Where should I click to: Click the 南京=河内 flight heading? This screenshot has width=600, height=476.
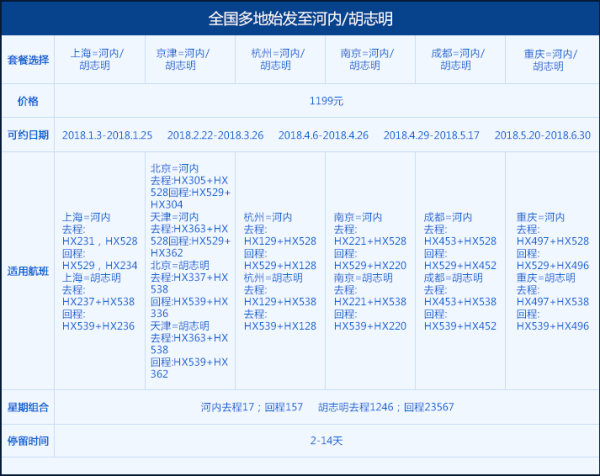point(358,217)
